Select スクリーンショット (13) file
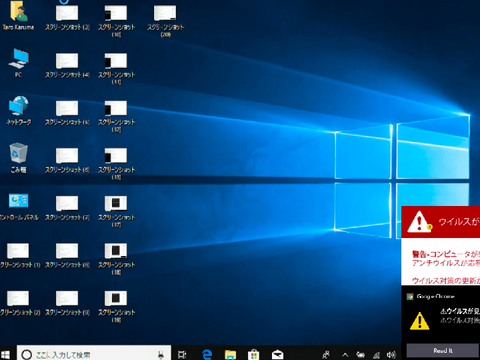Image resolution: width=480 pixels, height=360 pixels. click(116, 164)
